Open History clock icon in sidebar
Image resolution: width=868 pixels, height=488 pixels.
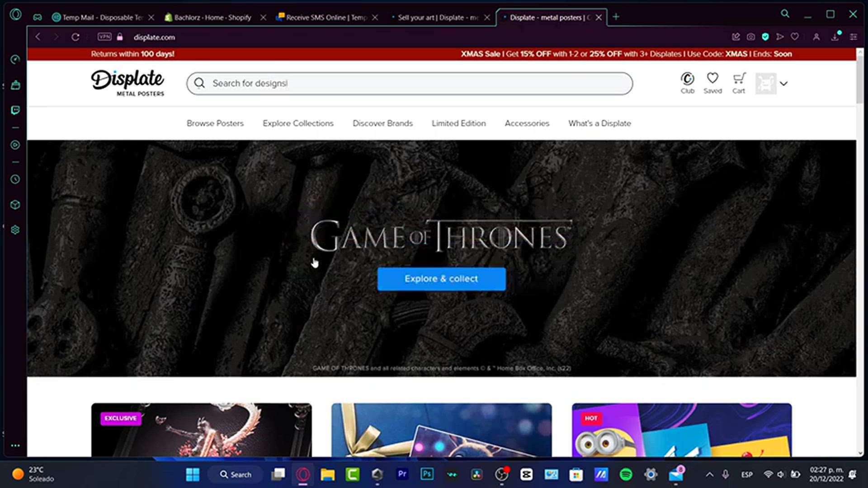(15, 179)
